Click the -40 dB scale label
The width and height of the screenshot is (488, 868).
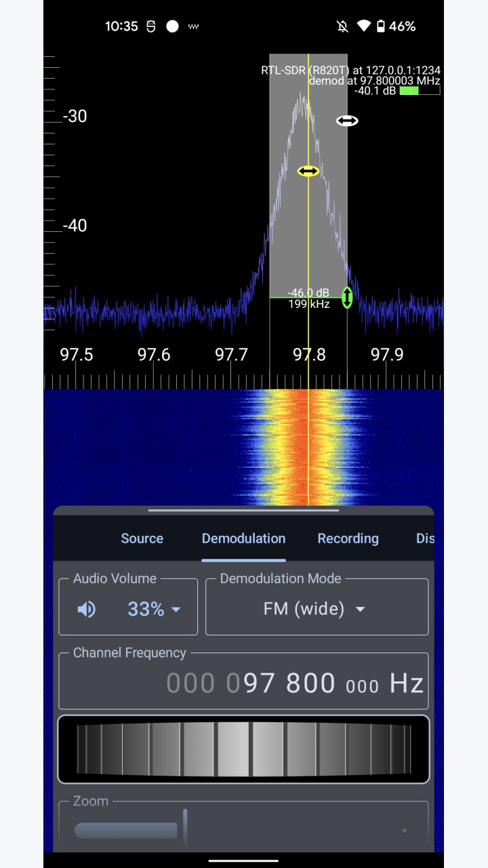click(x=75, y=226)
